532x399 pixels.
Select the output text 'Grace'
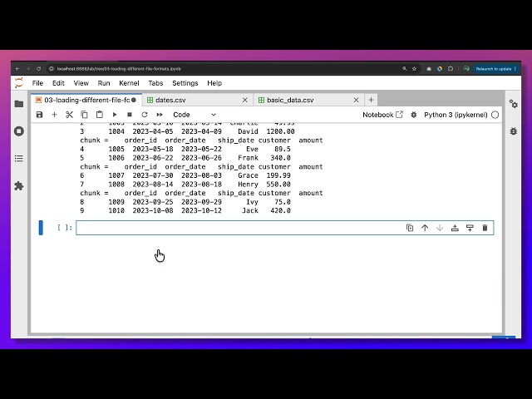click(248, 175)
